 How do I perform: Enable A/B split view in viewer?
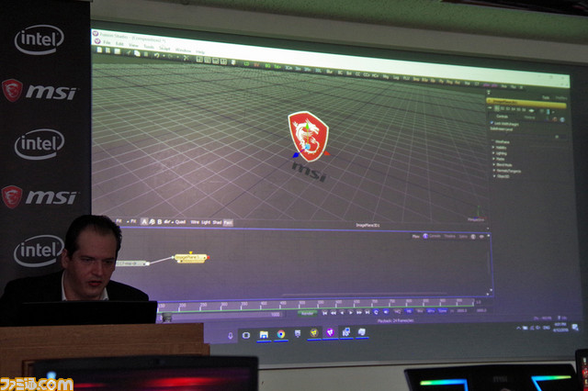pos(152,222)
